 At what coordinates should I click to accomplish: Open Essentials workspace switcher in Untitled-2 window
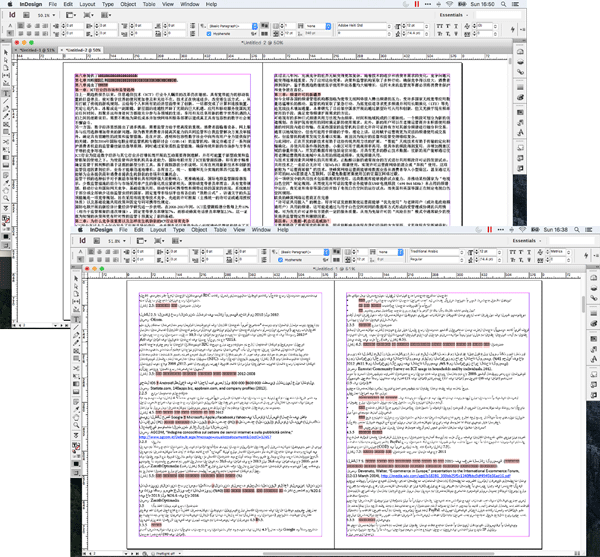(454, 15)
